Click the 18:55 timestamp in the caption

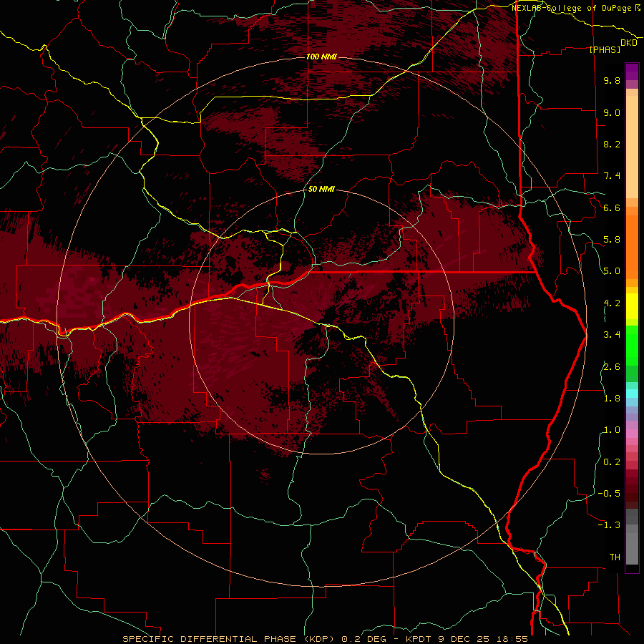point(514,639)
